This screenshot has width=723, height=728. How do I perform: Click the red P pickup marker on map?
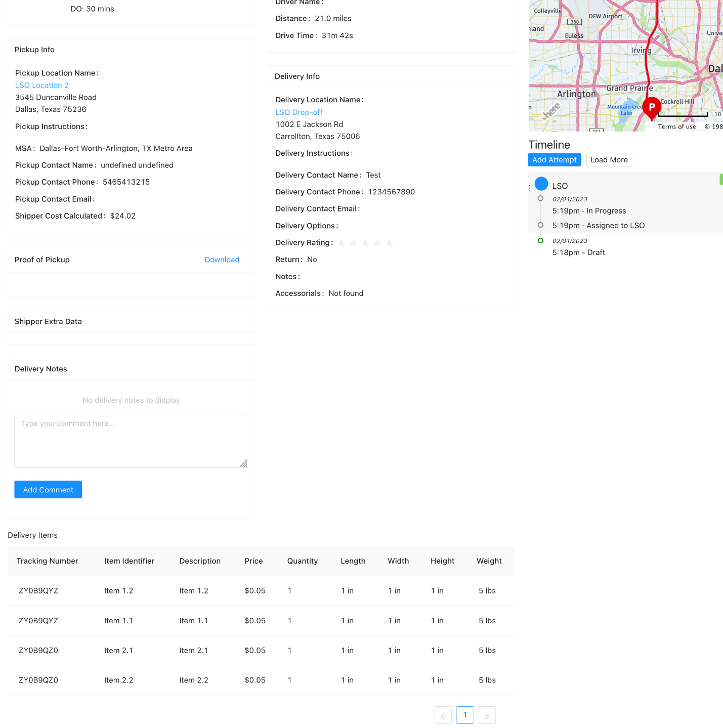pyautogui.click(x=652, y=107)
